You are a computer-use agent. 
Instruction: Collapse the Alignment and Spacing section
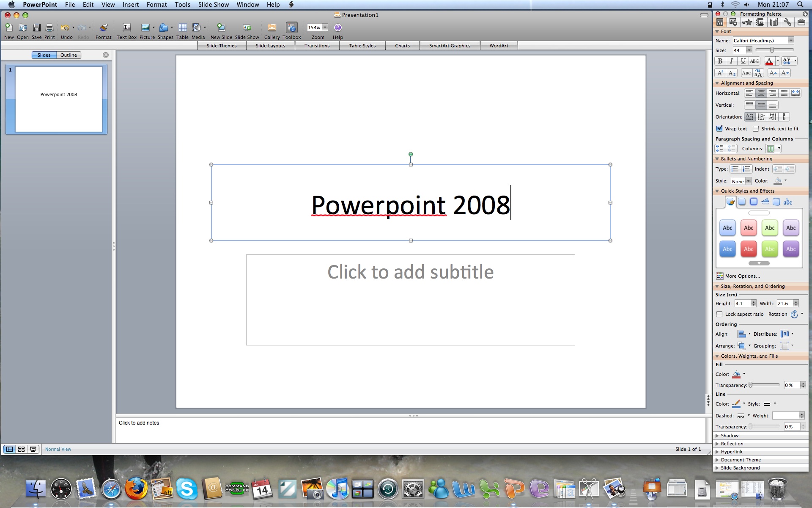click(x=717, y=83)
